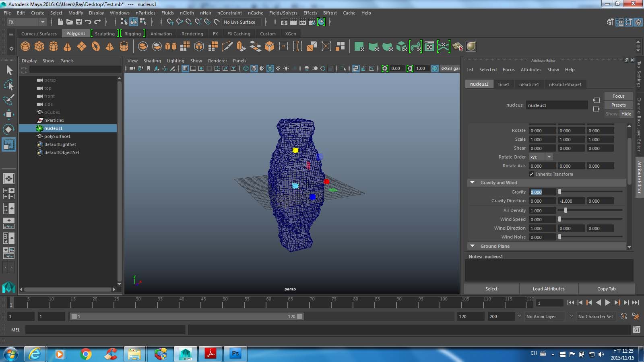Create a polygon sphere from the Polygons shelf
This screenshot has height=362, width=644.
(x=25, y=46)
